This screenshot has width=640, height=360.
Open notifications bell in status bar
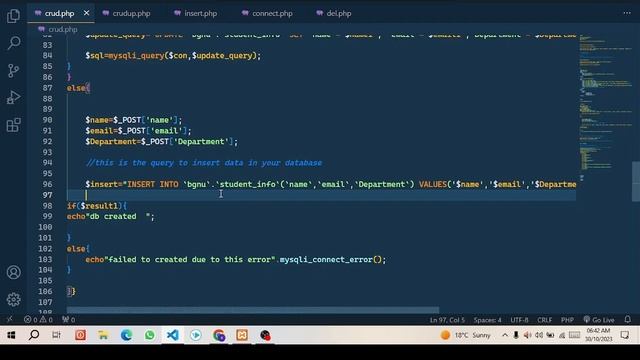(x=628, y=320)
